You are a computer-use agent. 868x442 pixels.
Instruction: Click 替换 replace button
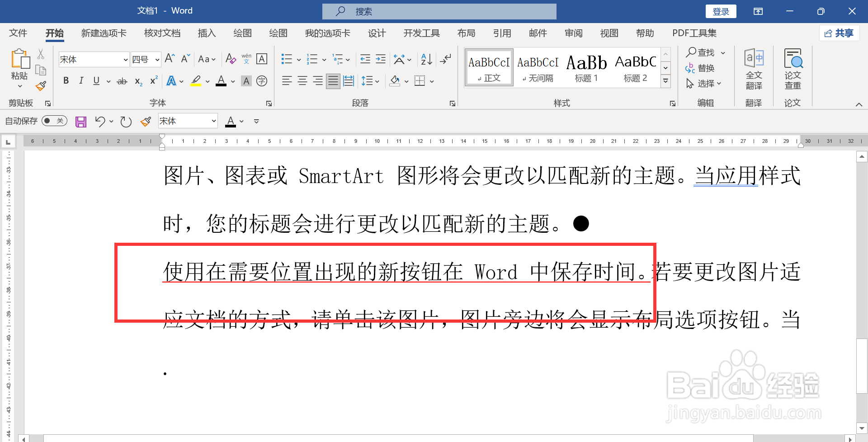(700, 68)
